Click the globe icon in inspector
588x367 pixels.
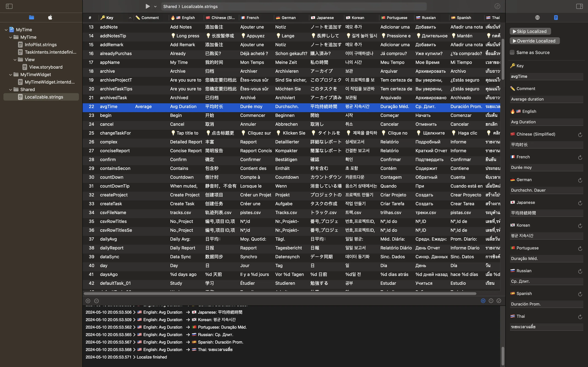click(x=537, y=18)
